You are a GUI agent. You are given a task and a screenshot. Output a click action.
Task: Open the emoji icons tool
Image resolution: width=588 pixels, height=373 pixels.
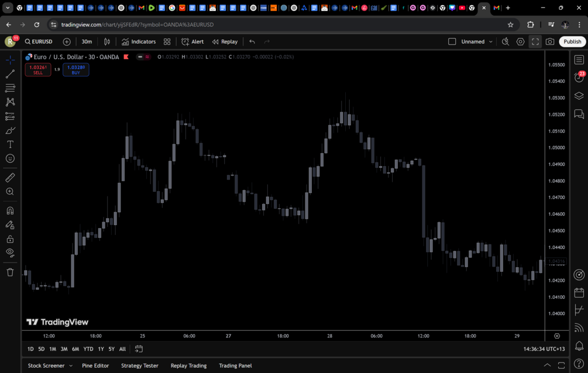[10, 158]
